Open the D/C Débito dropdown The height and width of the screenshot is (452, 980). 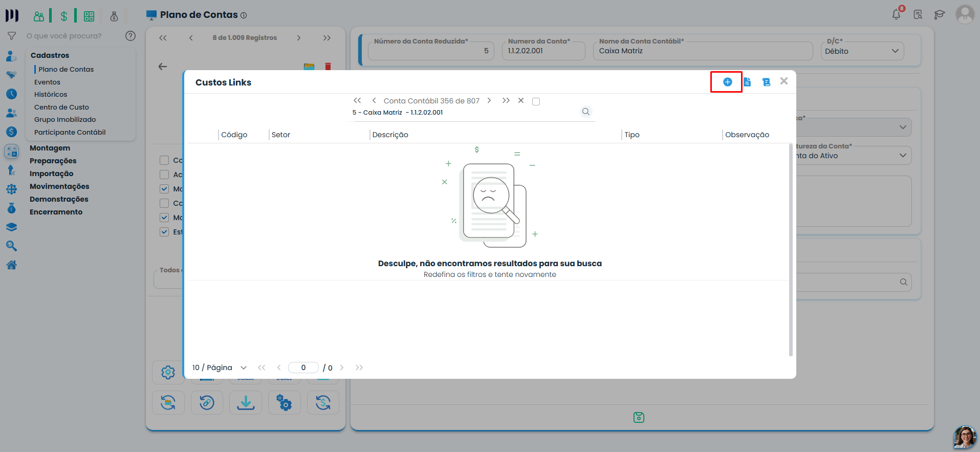coord(862,51)
